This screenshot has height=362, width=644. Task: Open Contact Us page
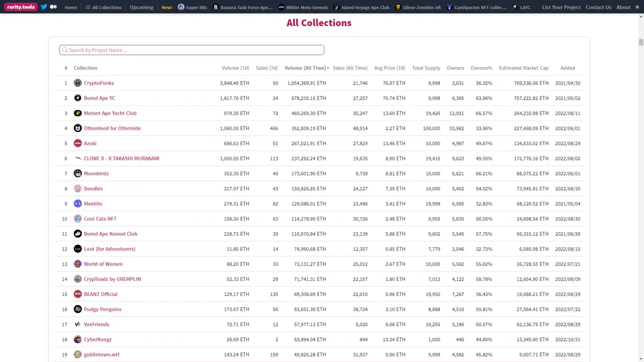598,8
